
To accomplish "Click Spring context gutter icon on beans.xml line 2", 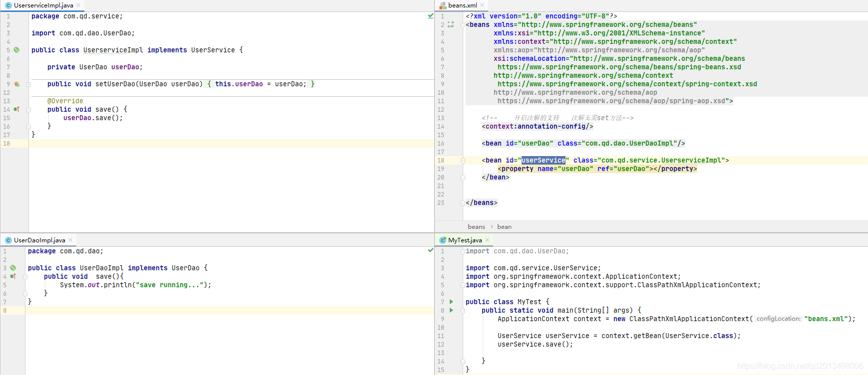I will pyautogui.click(x=451, y=24).
